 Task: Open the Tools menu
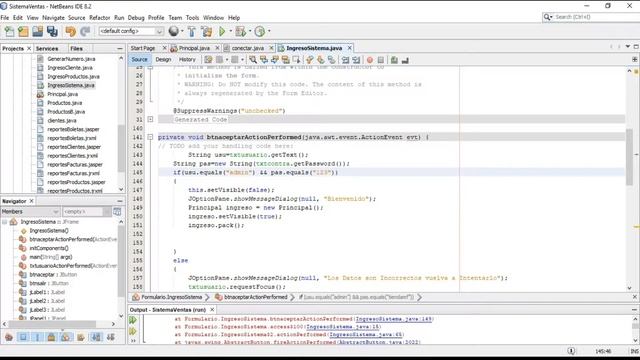click(x=192, y=18)
